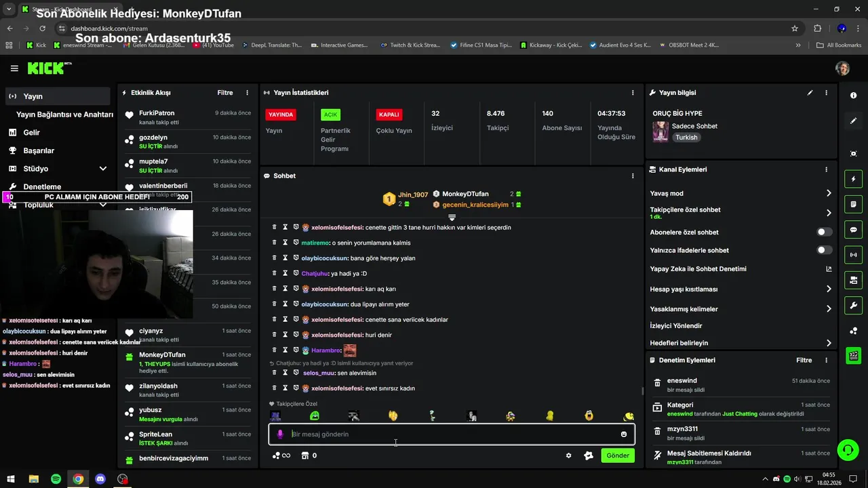Screen dimensions: 868x488
Task: Toggle Yalnızca ifadelerle sohbet switch
Action: coord(824,250)
